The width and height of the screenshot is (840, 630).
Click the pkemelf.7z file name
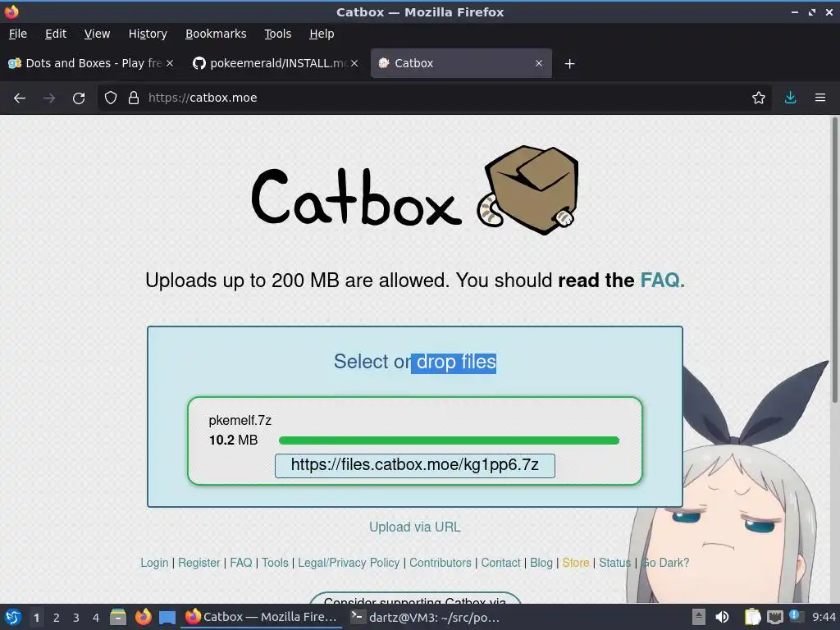(x=240, y=421)
